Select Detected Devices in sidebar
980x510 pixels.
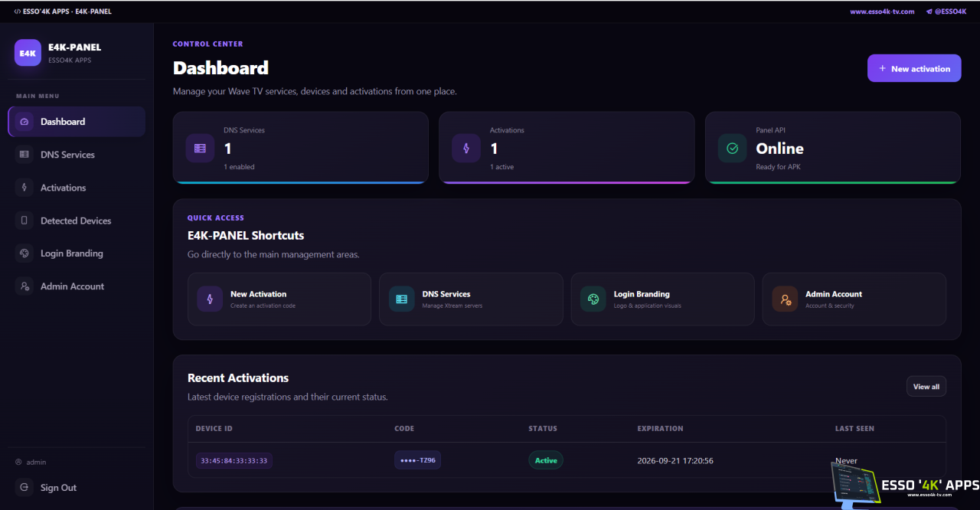pos(77,221)
